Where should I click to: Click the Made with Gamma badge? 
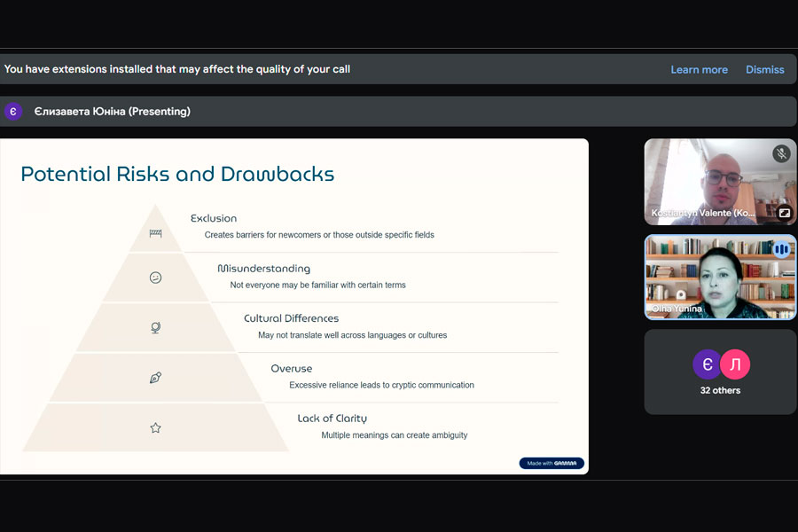pos(552,463)
